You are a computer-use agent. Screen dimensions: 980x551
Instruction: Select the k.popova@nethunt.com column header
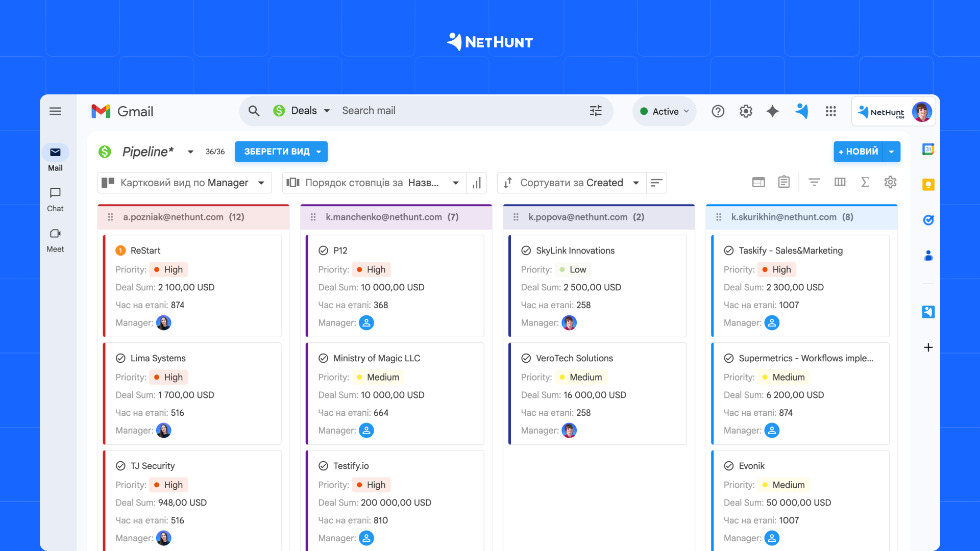pos(599,217)
